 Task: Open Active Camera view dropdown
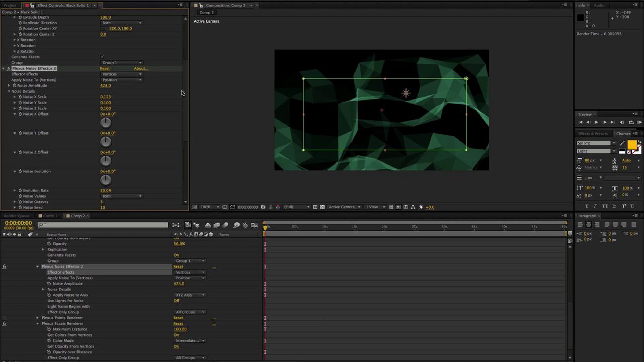pyautogui.click(x=344, y=207)
